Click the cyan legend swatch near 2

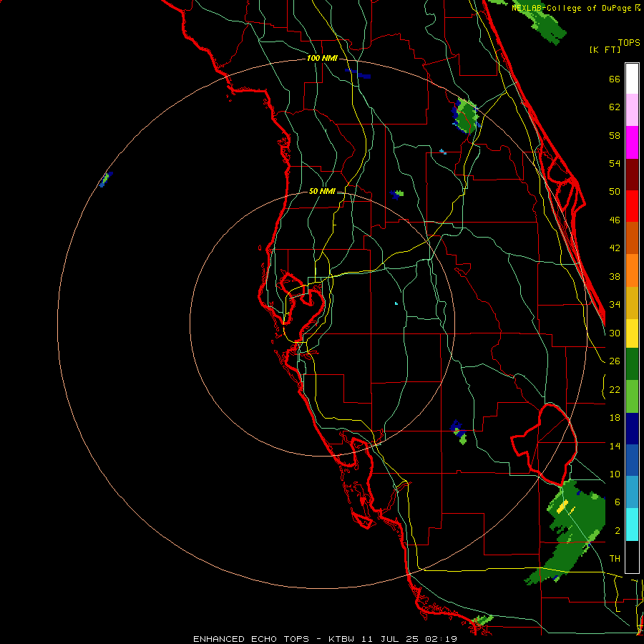click(x=632, y=525)
